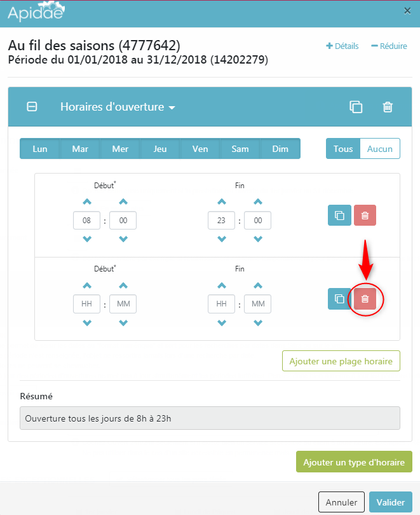The image size is (420, 515).
Task: Select Tous to choose all days
Action: point(343,149)
